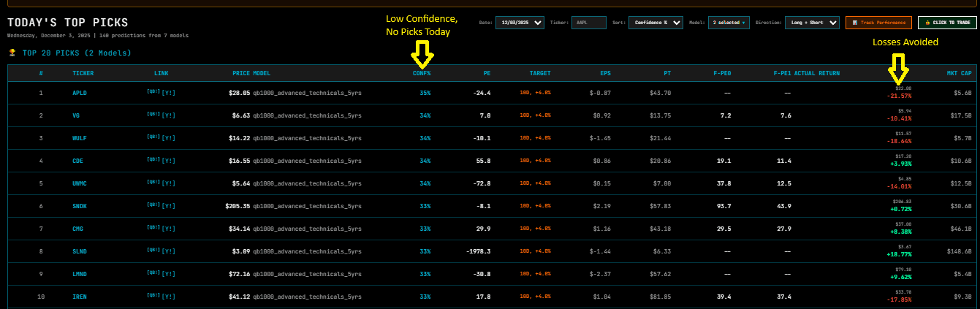The height and width of the screenshot is (309, 980).
Task: Open the Date dropdown showing 12/03/2025
Action: point(520,23)
